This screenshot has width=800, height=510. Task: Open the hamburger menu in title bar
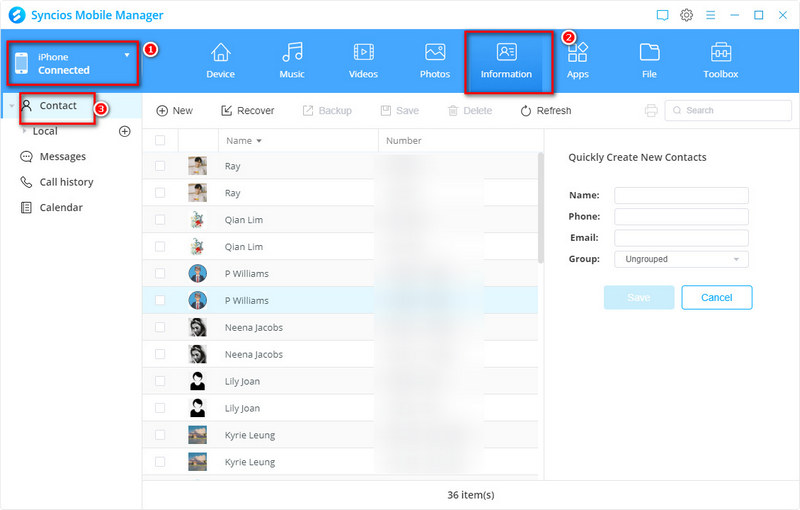pos(710,15)
